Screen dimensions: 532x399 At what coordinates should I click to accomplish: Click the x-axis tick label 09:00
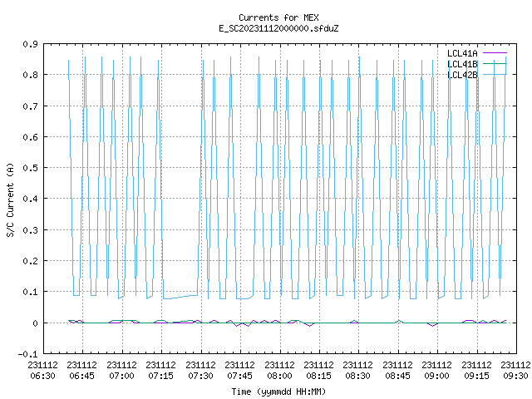coord(436,376)
